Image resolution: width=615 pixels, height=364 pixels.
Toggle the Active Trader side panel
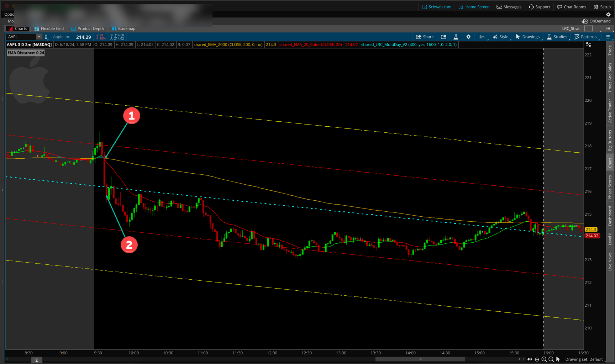click(610, 111)
